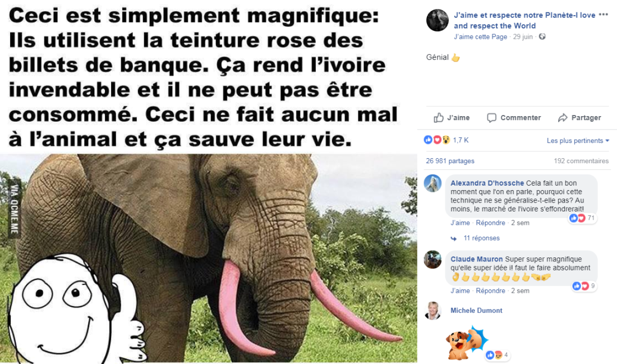The image size is (617, 364).
Task: Click the Commenter speech bubble icon
Action: pos(491,118)
